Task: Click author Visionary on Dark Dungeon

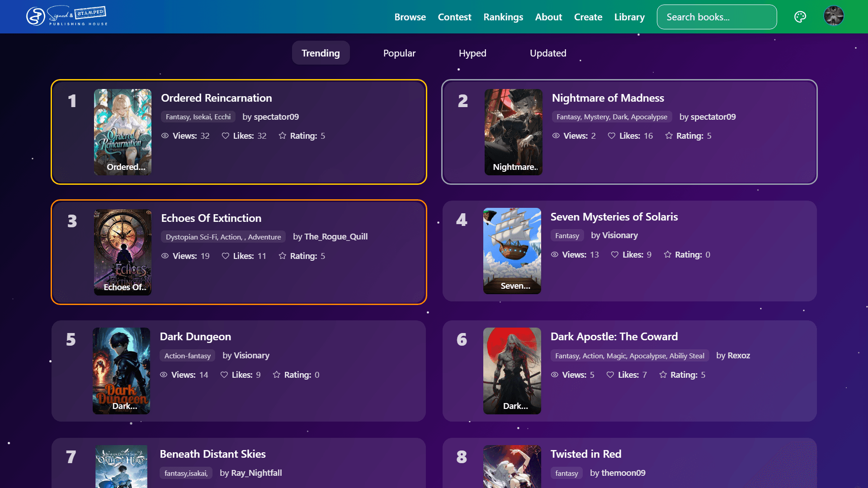Action: point(251,356)
